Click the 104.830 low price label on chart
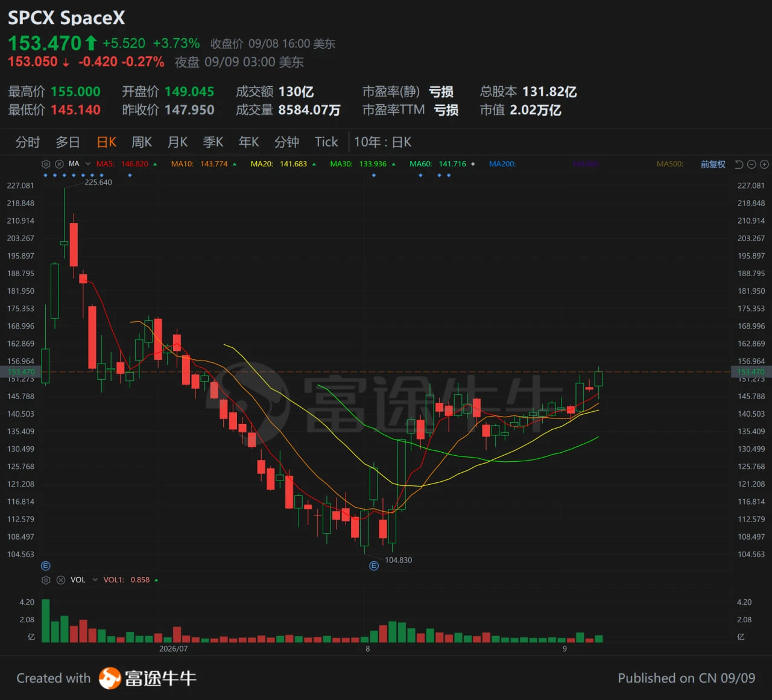Screen dimensions: 772x700 point(399,560)
